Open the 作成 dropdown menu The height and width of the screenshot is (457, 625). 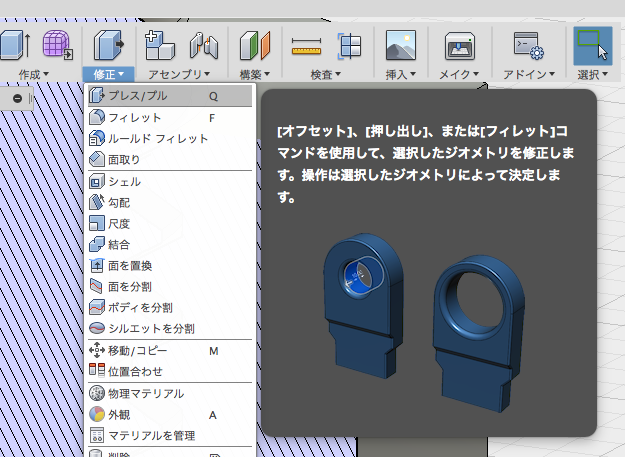coord(33,74)
